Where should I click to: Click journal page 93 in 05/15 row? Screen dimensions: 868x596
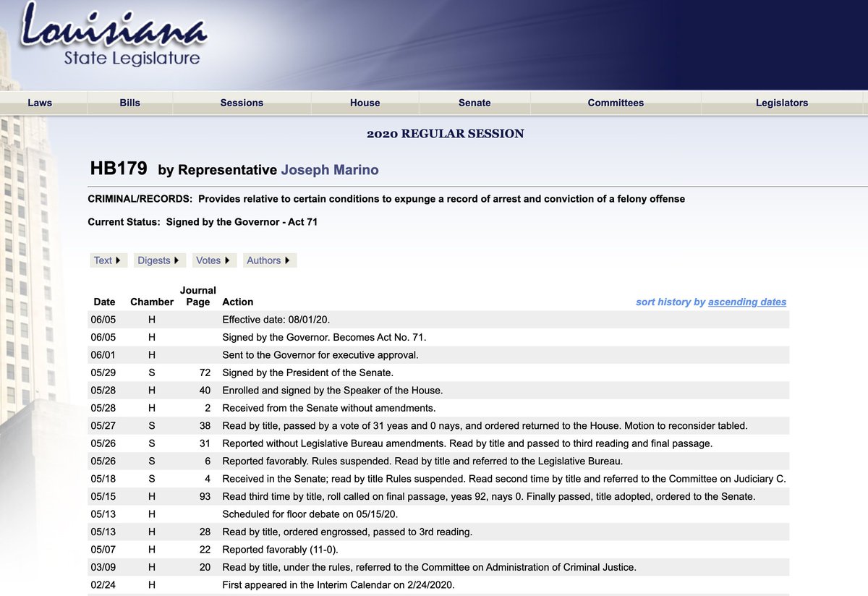(x=204, y=495)
